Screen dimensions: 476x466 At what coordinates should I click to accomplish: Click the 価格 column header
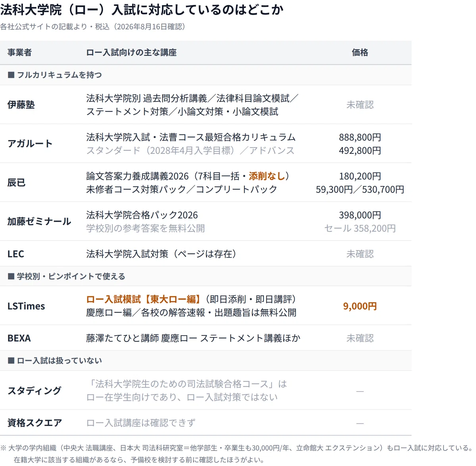[x=360, y=52]
